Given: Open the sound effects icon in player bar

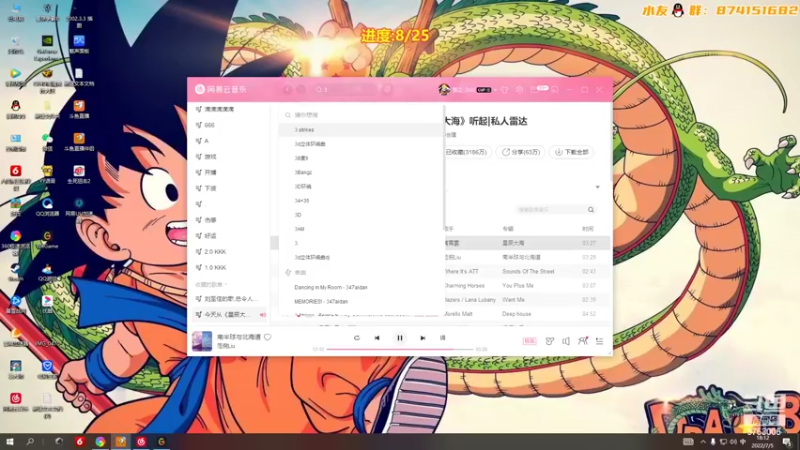Looking at the screenshot, I should [x=549, y=341].
